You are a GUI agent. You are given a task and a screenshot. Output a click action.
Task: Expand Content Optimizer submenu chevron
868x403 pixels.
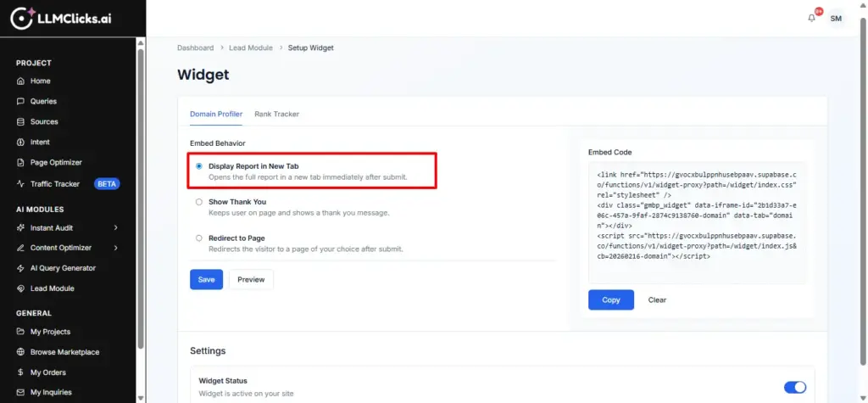(x=115, y=248)
